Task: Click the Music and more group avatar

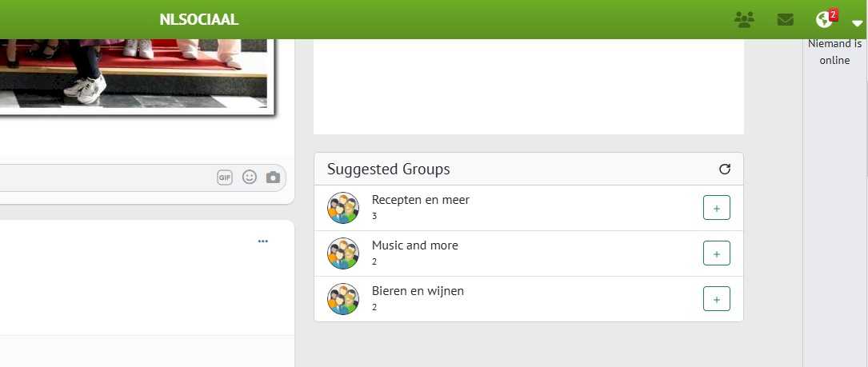Action: (343, 253)
